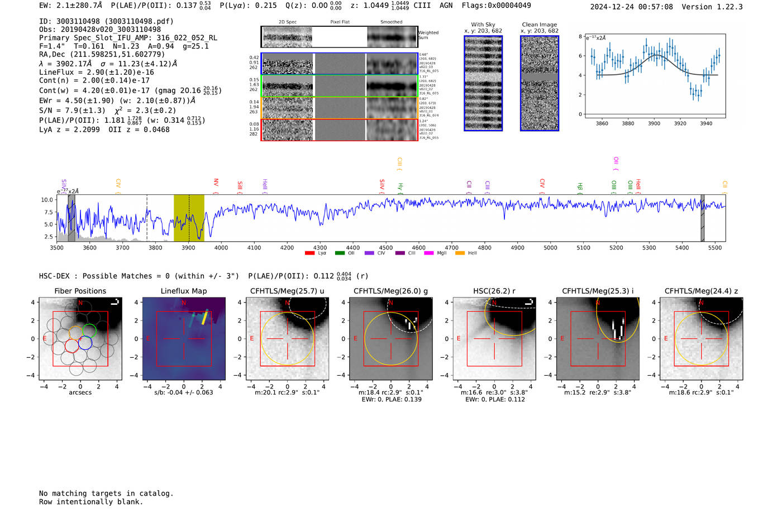Screen dimensions: 782x532
Task: Click the red NV line marker
Action: coord(216,186)
